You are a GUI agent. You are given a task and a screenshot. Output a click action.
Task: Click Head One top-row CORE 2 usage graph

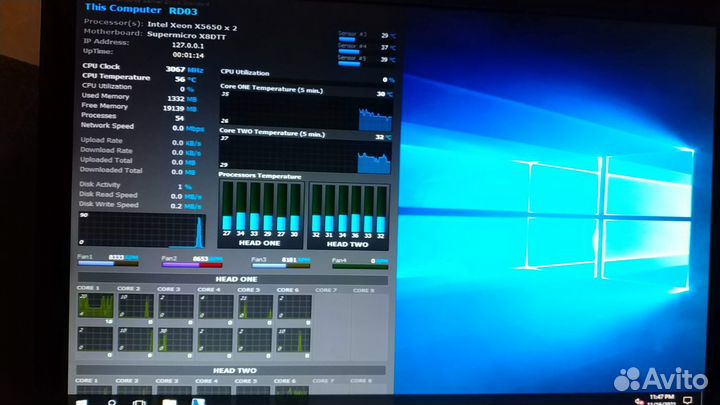click(136, 306)
